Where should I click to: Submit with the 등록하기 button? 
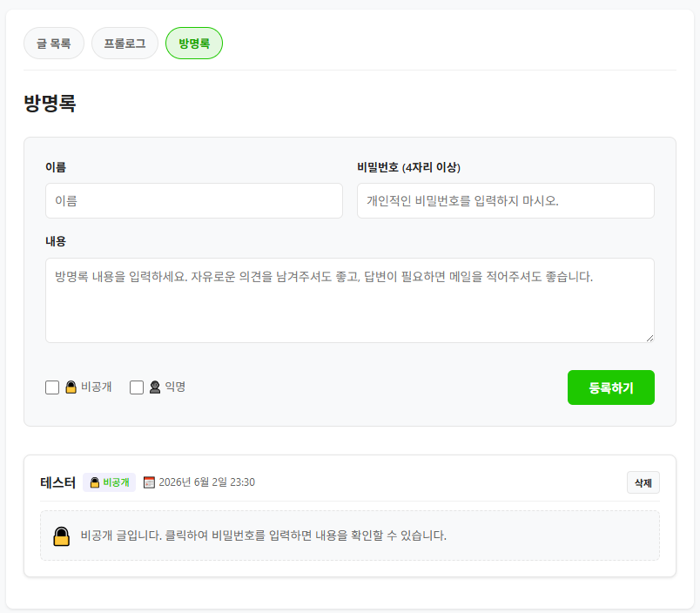610,387
